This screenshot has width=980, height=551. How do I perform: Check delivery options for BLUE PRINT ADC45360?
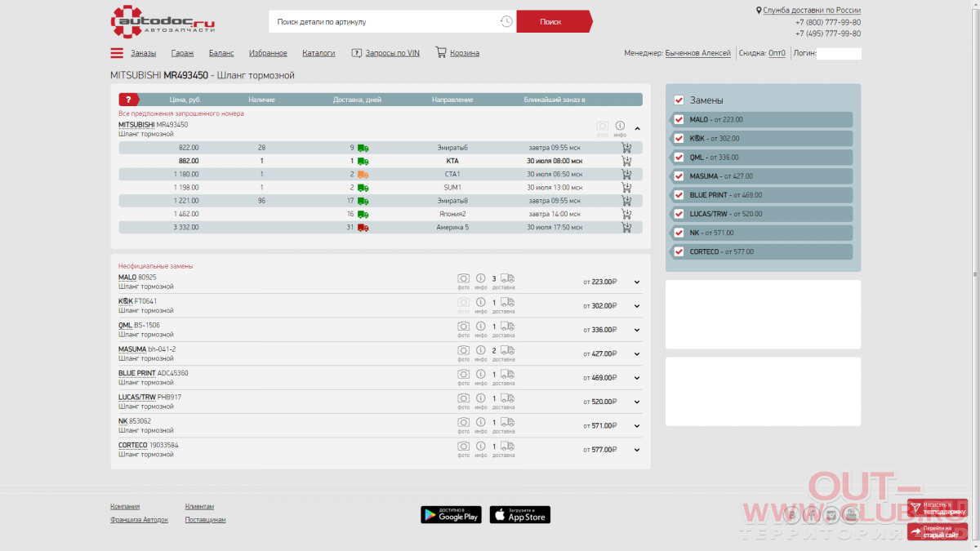click(507, 375)
